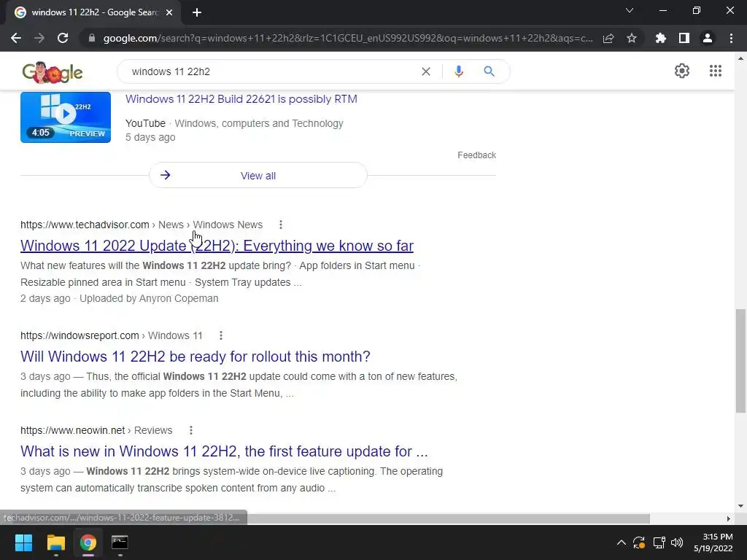Clear the search box text
This screenshot has height=560, width=747.
click(426, 71)
